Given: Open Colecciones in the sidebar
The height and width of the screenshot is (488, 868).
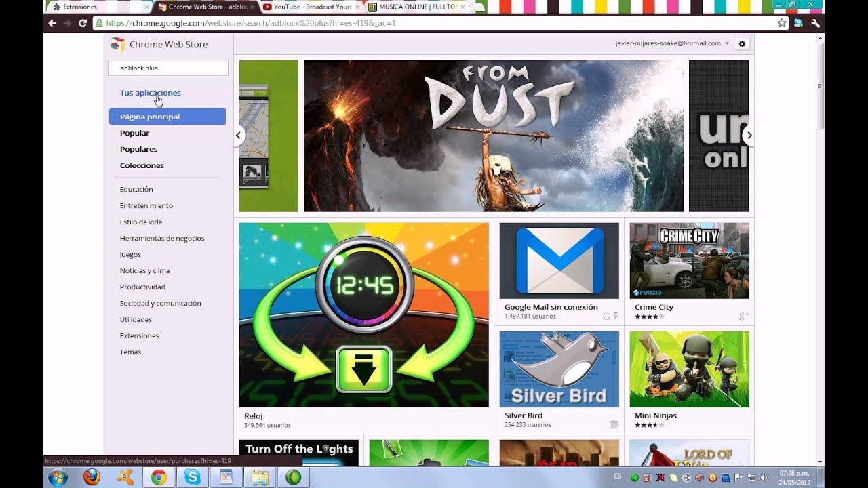Looking at the screenshot, I should 142,165.
